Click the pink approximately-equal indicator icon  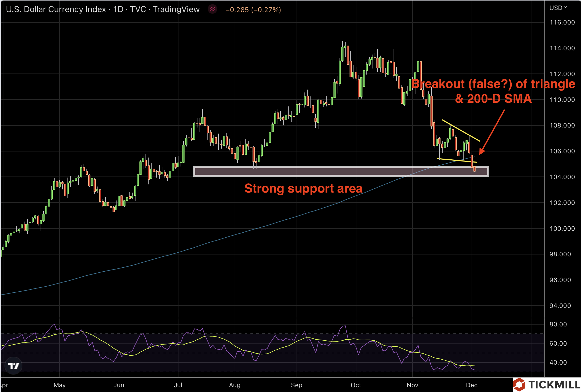(x=212, y=9)
